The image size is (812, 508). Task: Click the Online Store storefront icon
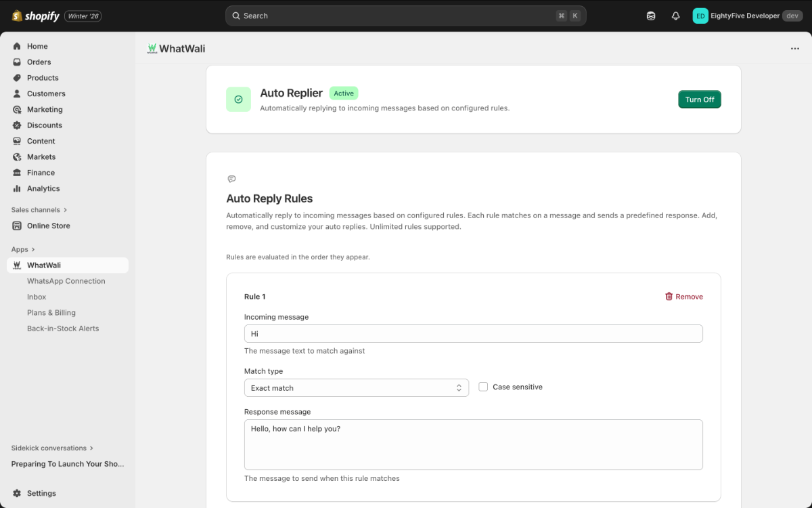click(x=17, y=226)
